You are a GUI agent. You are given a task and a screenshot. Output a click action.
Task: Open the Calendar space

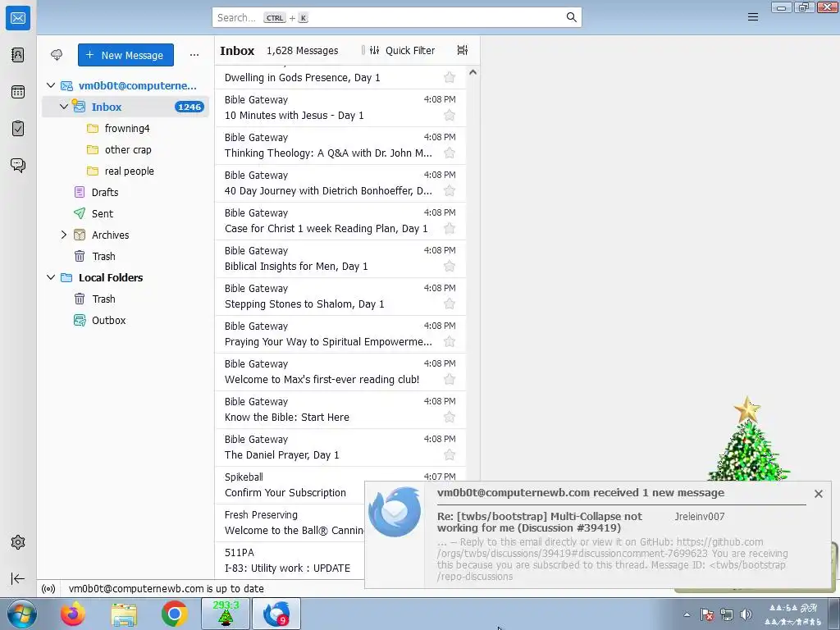[x=18, y=92]
